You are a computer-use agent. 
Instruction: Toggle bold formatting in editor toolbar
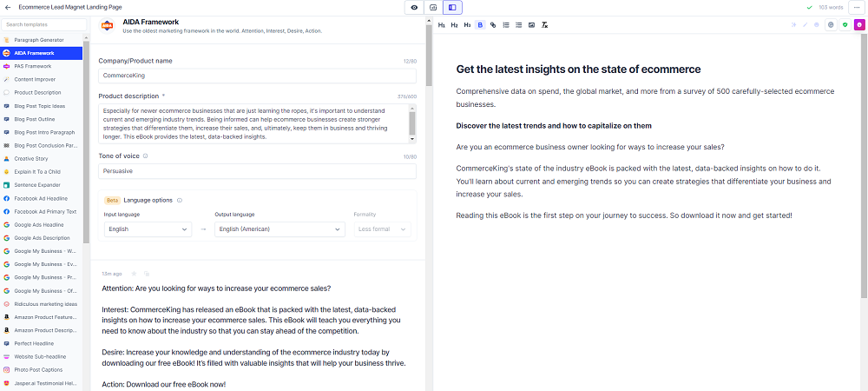coord(480,25)
